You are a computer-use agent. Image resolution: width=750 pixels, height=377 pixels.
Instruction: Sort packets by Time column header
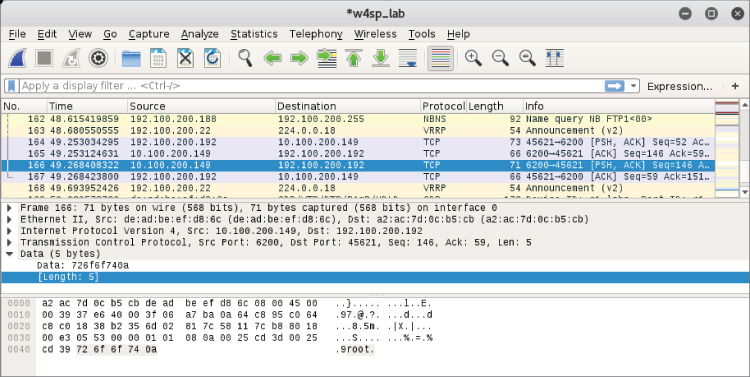87,106
